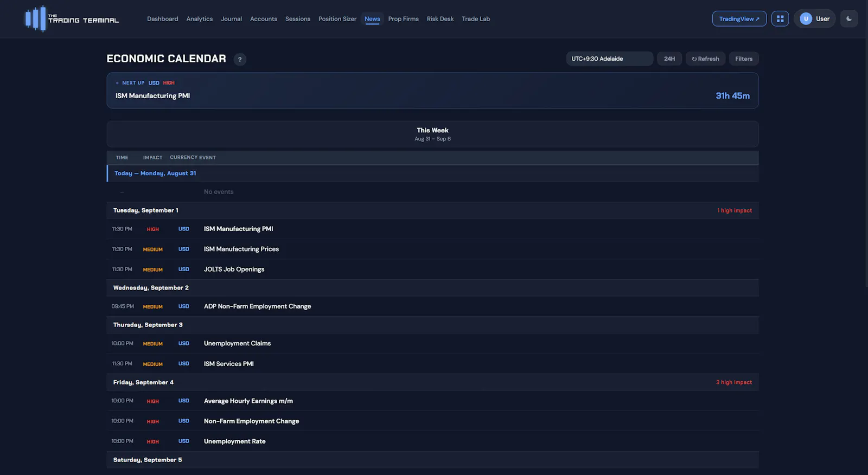Viewport: 868px width, 475px height.
Task: Click the page vertical scrollbar
Action: pos(866,163)
